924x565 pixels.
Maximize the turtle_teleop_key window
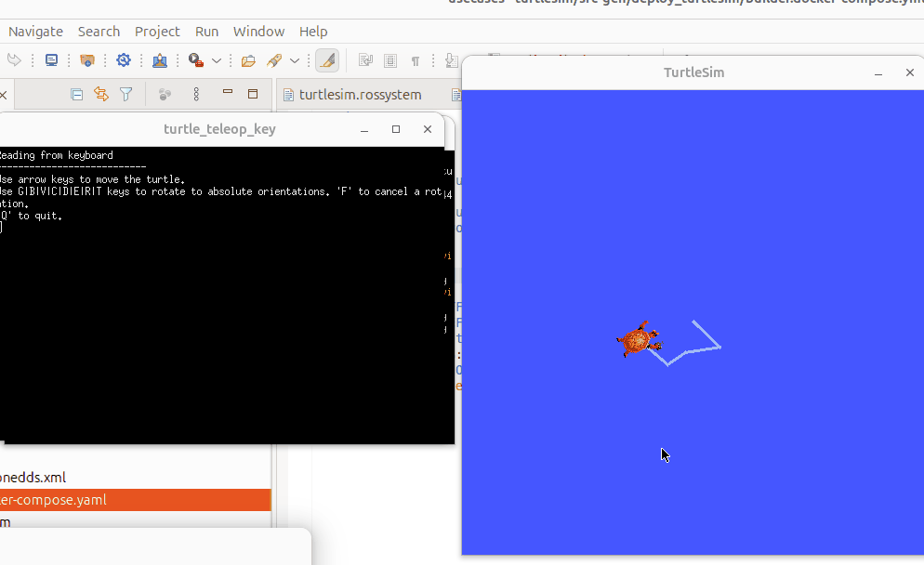click(x=396, y=129)
